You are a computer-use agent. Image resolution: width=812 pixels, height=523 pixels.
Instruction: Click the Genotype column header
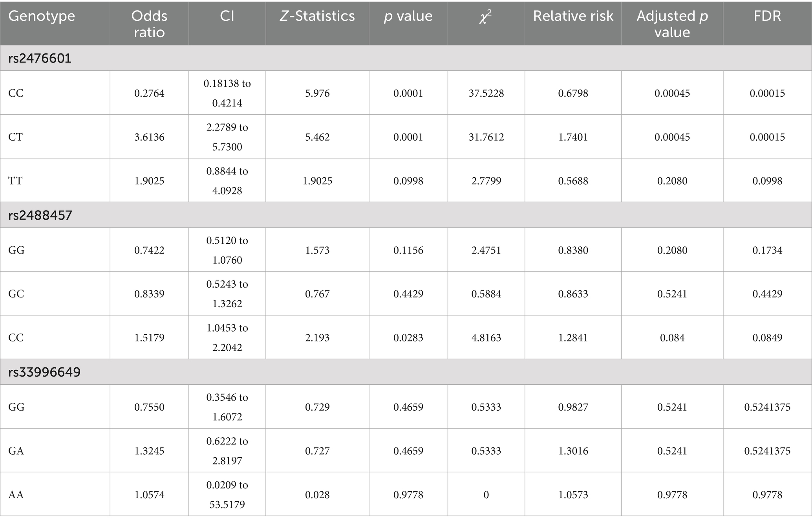click(x=42, y=16)
